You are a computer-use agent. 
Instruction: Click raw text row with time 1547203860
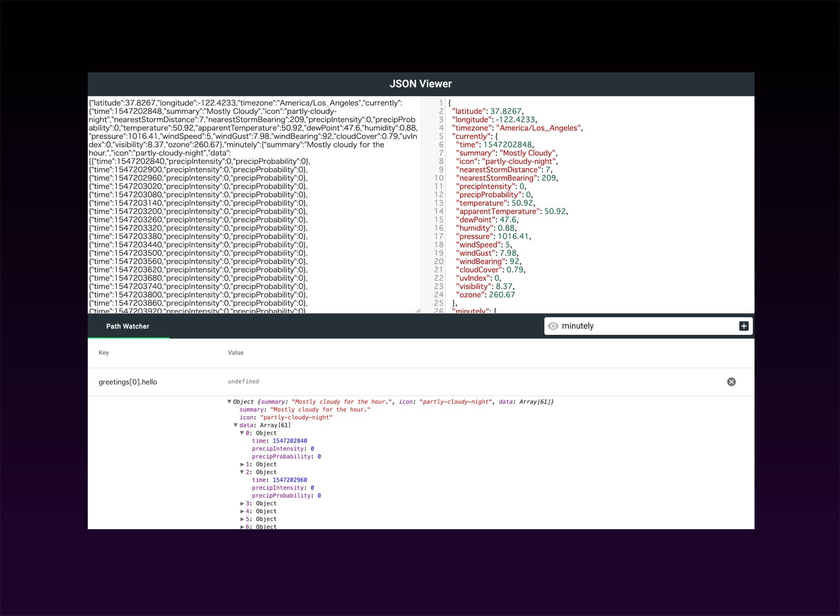point(198,303)
